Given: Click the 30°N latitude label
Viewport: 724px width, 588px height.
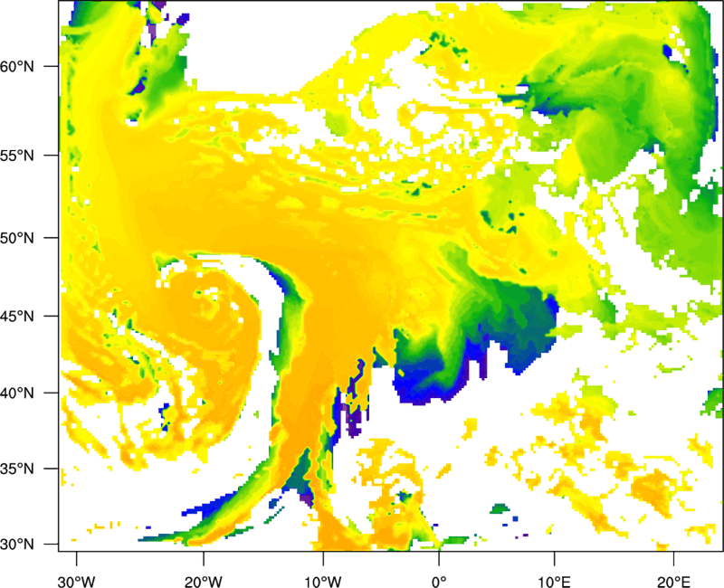Looking at the screenshot, I should coord(17,545).
